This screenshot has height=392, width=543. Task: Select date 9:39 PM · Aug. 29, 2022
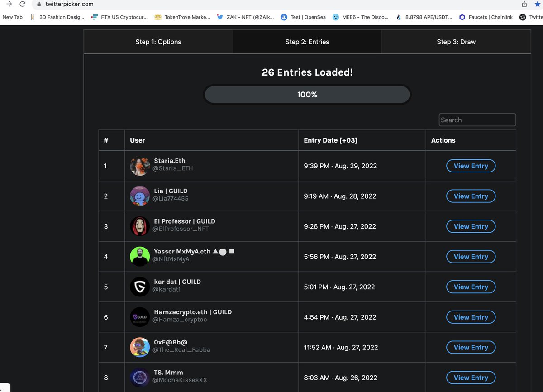click(x=340, y=166)
